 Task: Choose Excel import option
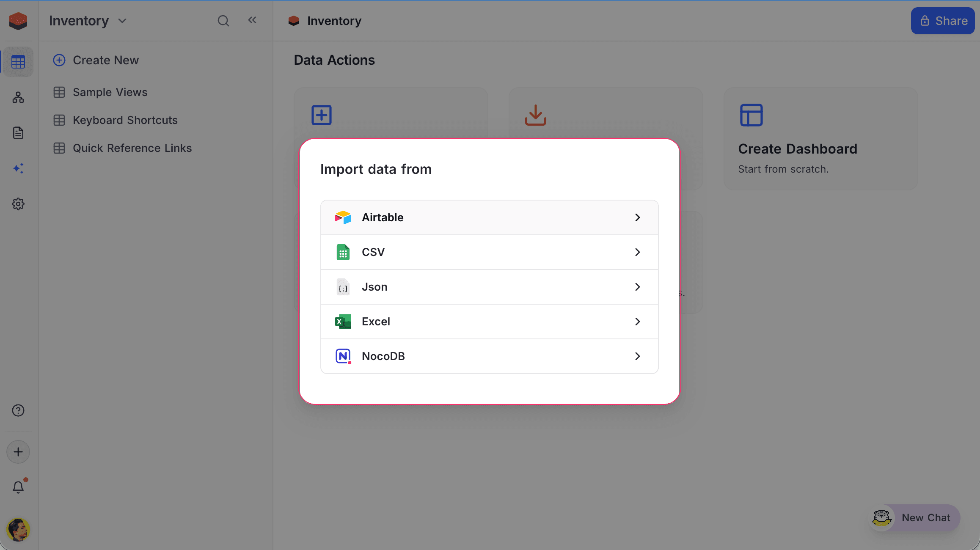click(489, 322)
